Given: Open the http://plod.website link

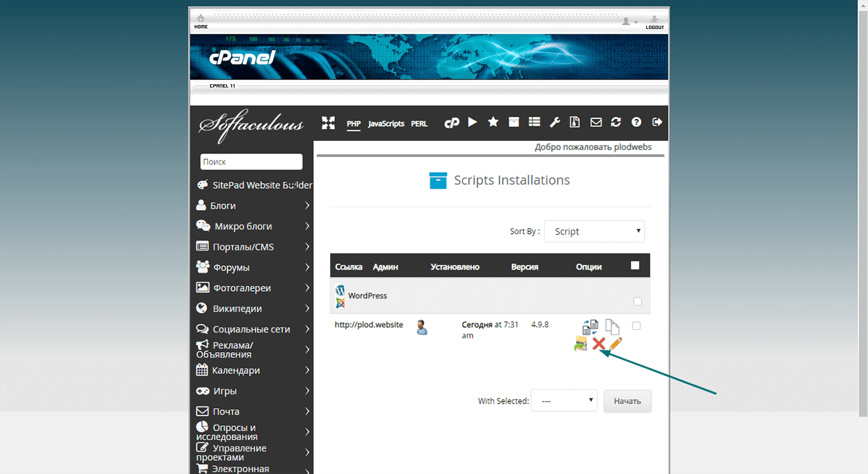Looking at the screenshot, I should (x=369, y=325).
